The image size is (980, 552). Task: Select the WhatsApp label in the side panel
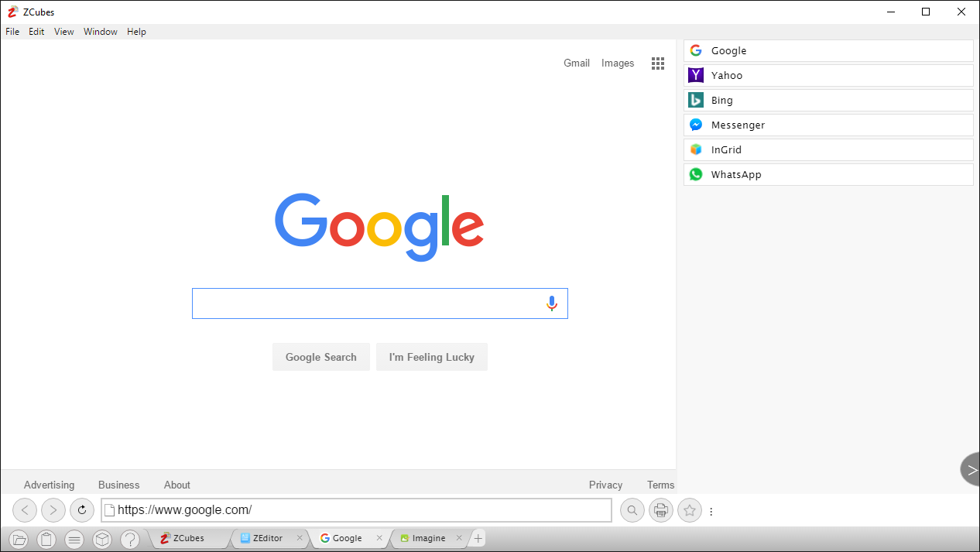(736, 174)
